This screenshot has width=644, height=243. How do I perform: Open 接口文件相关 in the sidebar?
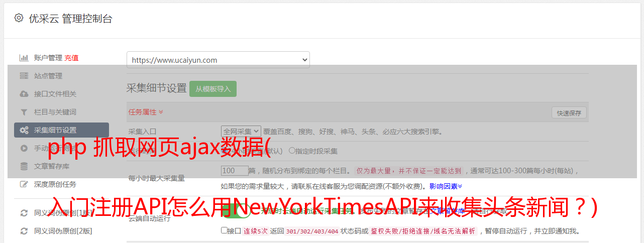point(55,94)
